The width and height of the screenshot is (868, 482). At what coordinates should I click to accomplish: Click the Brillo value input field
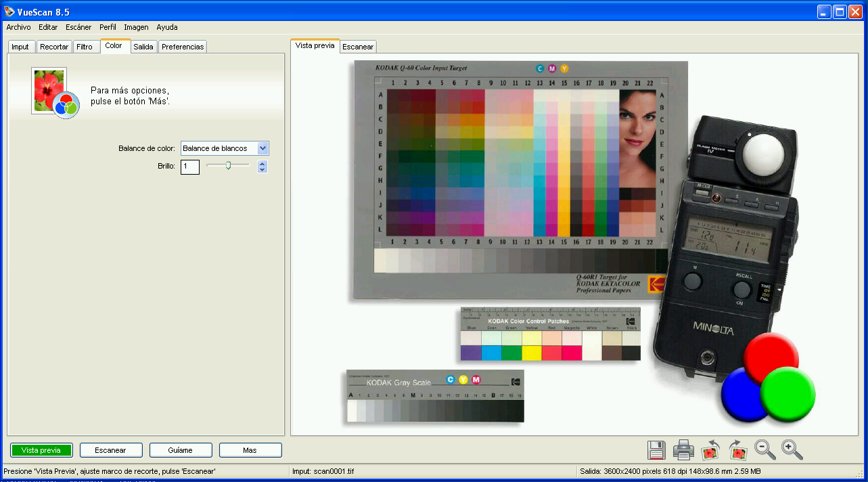pyautogui.click(x=190, y=166)
